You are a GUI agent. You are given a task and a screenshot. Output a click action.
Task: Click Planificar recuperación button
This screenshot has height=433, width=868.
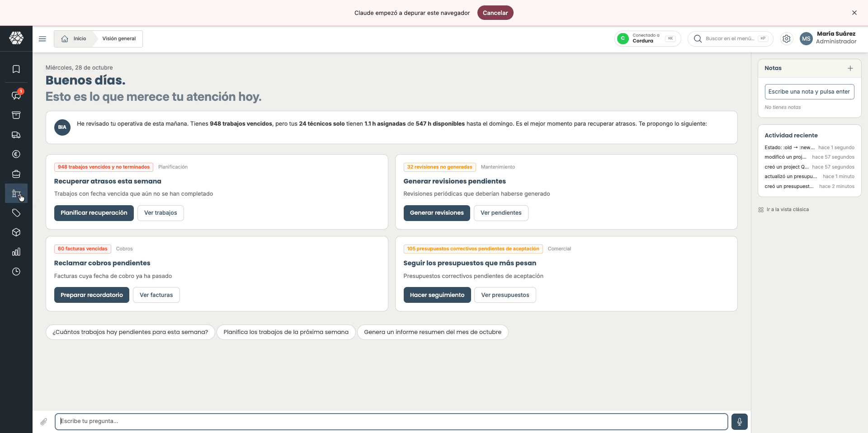pyautogui.click(x=94, y=213)
